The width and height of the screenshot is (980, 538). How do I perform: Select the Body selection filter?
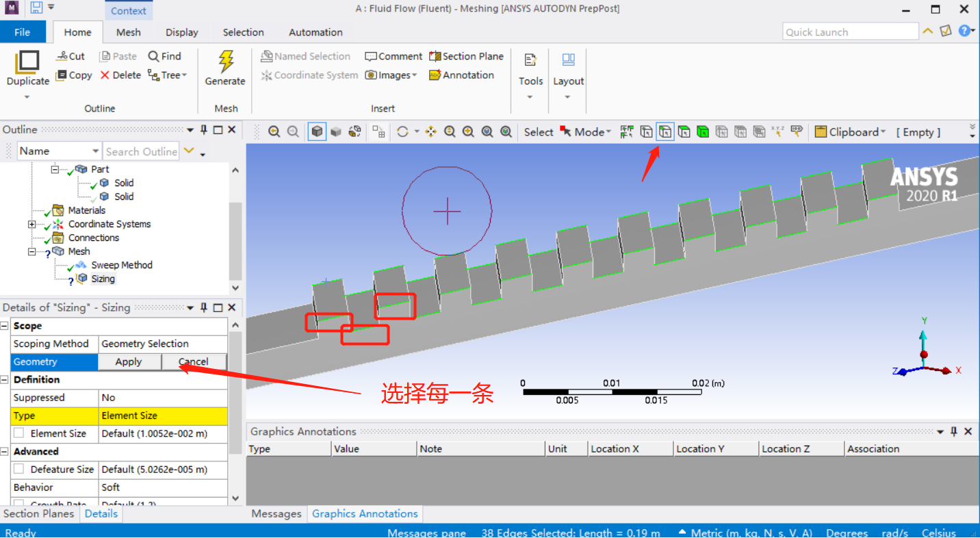click(703, 132)
